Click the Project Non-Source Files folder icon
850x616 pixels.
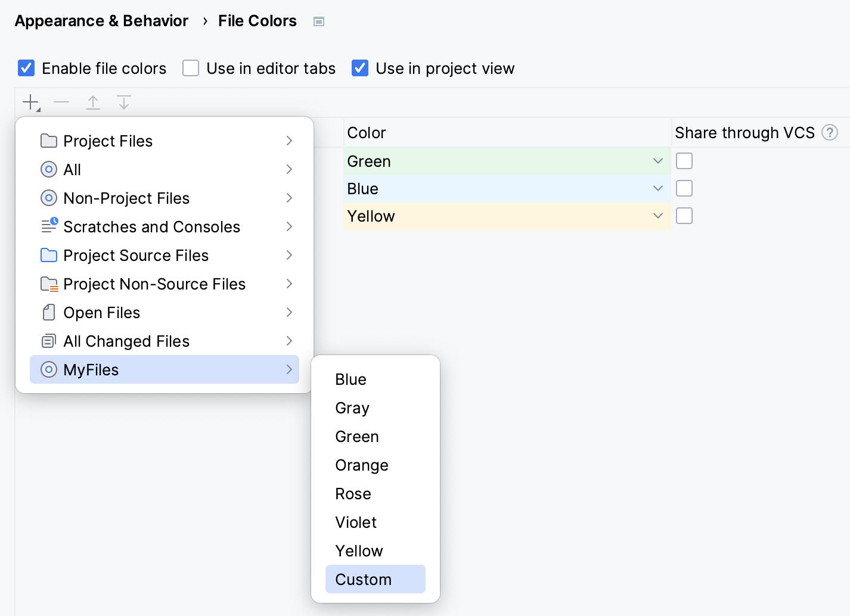click(49, 284)
